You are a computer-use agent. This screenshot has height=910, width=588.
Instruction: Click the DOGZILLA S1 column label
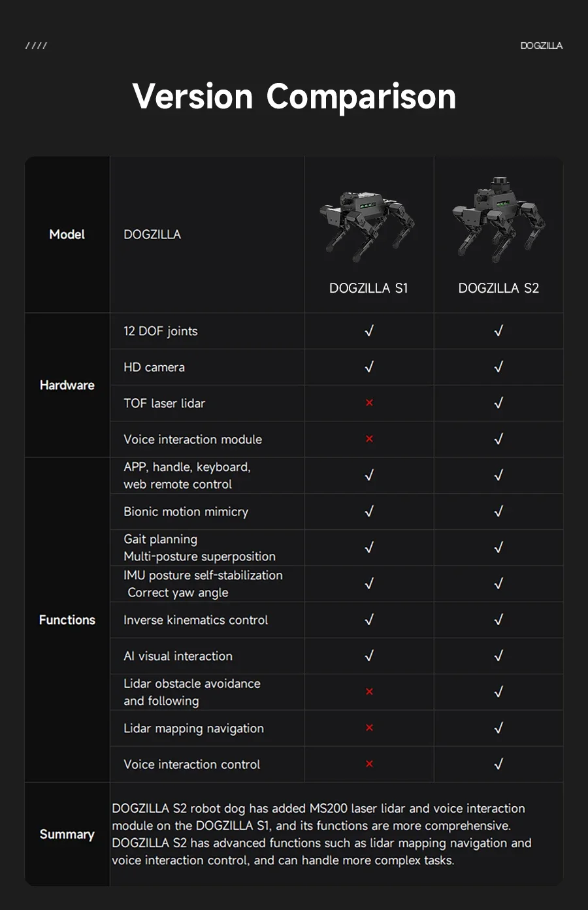(368, 288)
